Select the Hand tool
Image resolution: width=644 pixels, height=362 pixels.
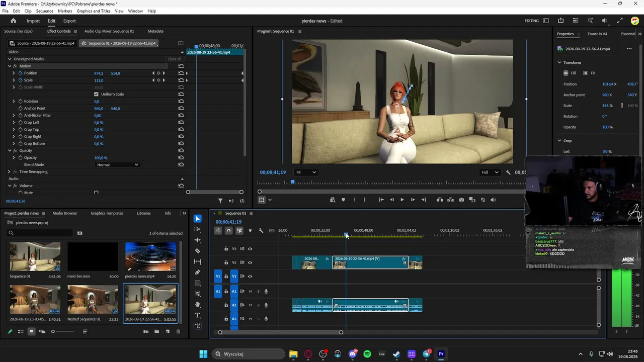[x=198, y=304]
